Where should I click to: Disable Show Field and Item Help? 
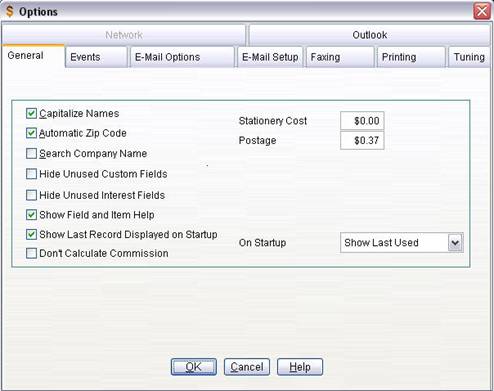[31, 215]
